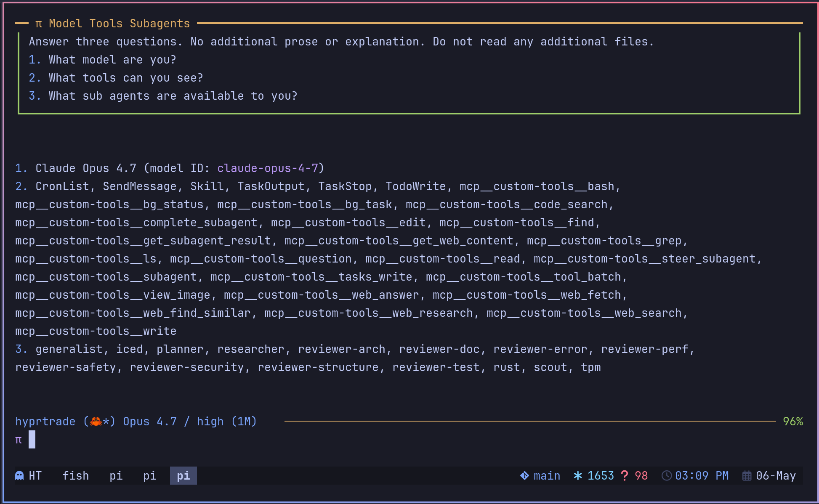Screen dimensions: 819x504
Task: Click mcp__custom-tools__grep tool name
Action: [x=604, y=241]
